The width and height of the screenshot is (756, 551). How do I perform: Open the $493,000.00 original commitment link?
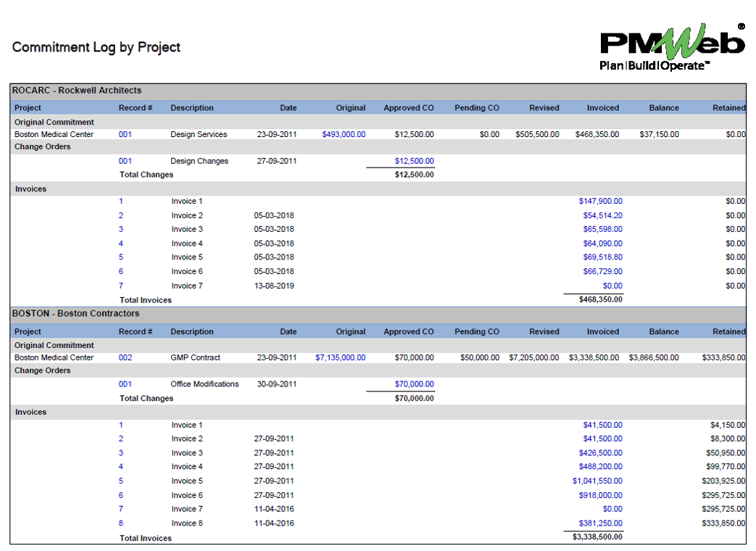[344, 135]
